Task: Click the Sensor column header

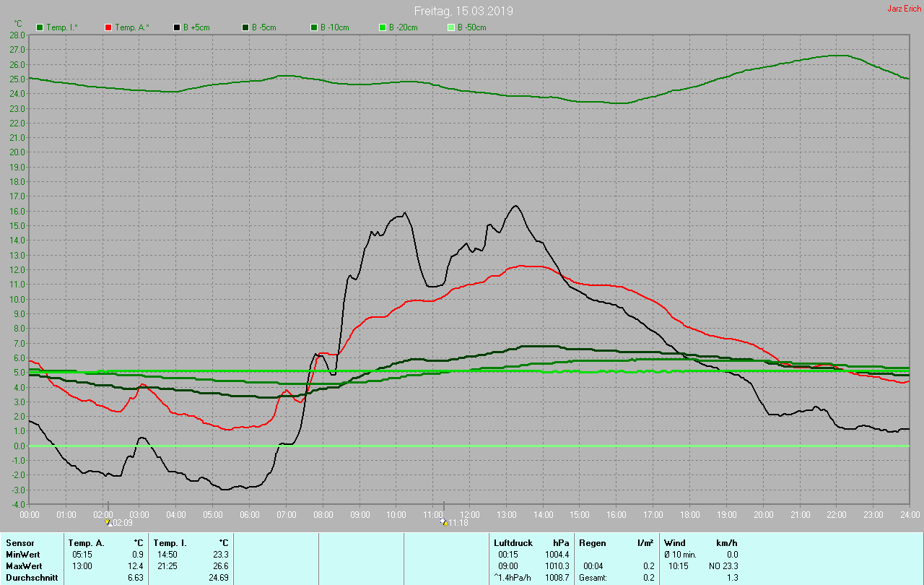Action: [19, 542]
